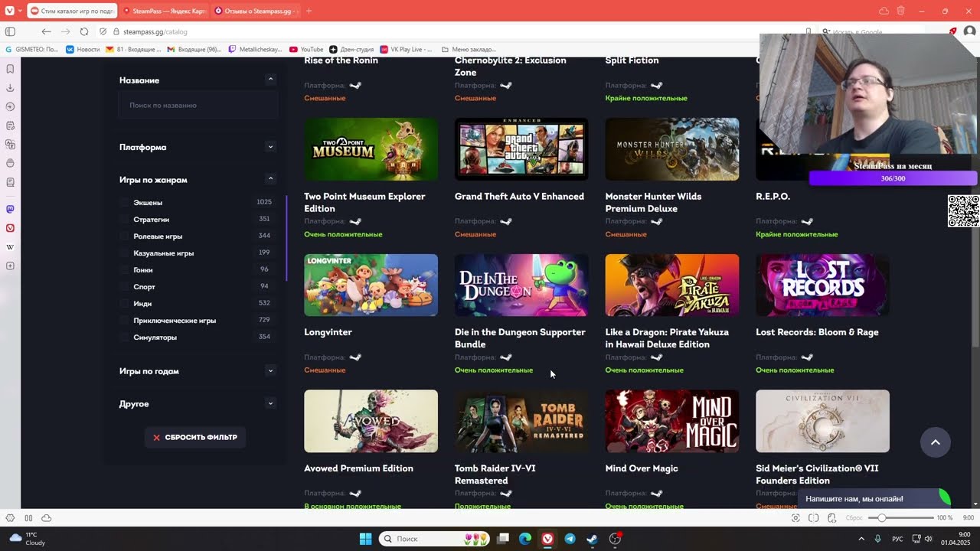Open Wikipedia web panel in the sidebar
Image resolution: width=980 pixels, height=551 pixels.
tap(10, 247)
